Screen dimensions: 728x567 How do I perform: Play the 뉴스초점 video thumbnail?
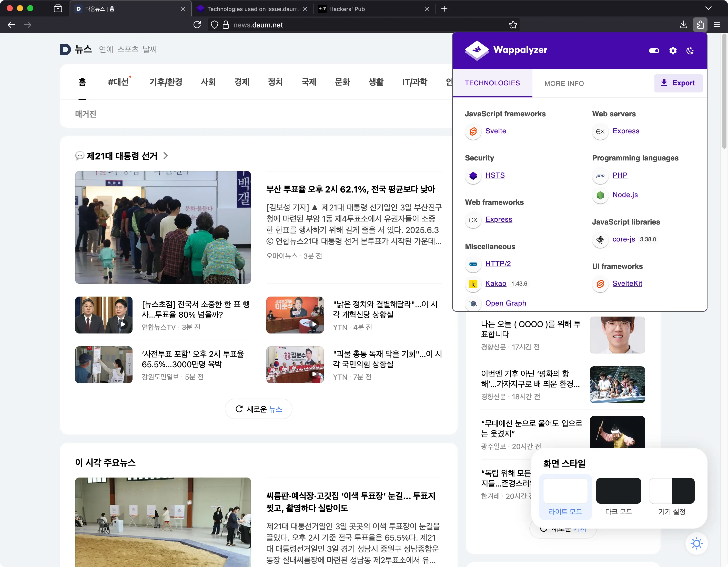104,315
